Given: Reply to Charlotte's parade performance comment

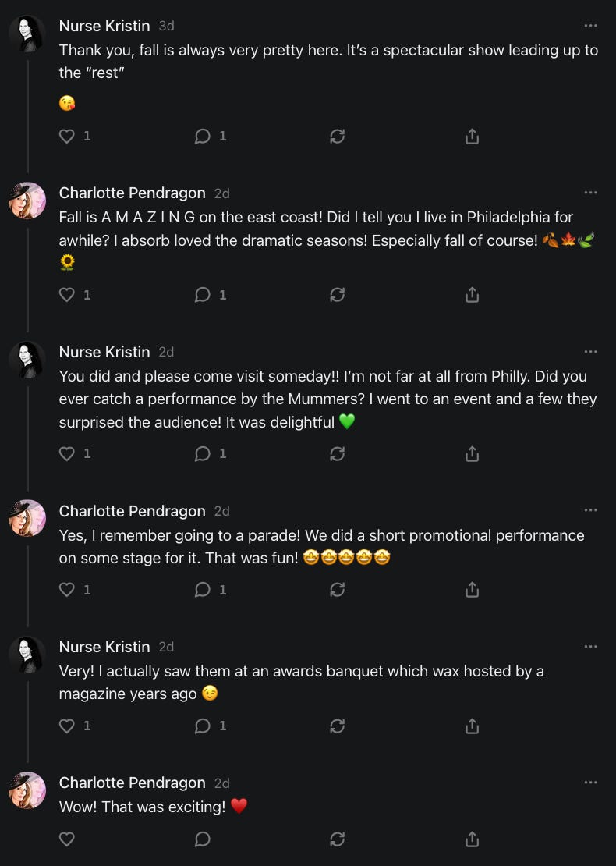Looking at the screenshot, I should [x=203, y=590].
